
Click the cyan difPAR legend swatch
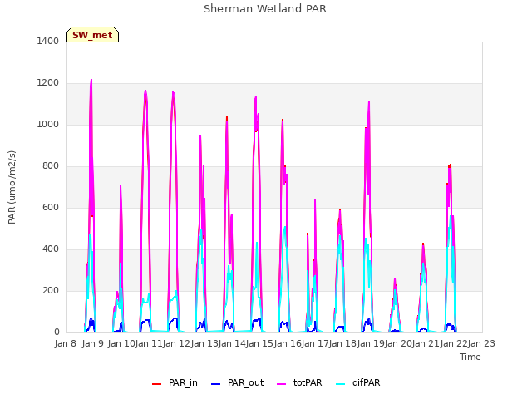point(341,384)
